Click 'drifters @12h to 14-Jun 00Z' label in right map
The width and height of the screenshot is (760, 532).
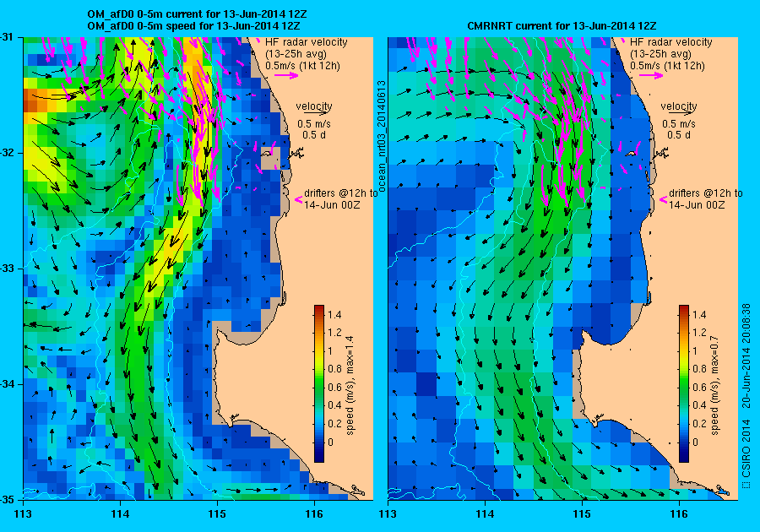coord(706,198)
